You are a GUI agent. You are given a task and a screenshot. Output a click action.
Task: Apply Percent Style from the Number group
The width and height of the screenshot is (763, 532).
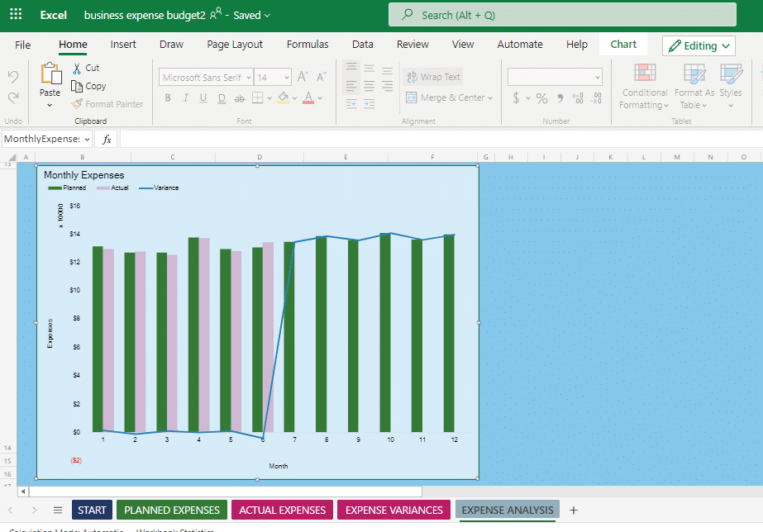(x=541, y=97)
